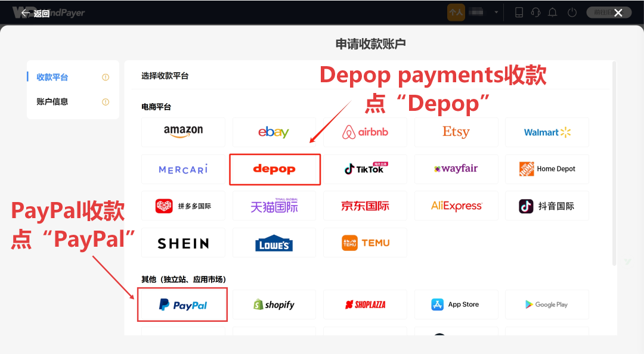Screen dimensions: 644x354
Task: Click the power logout icon
Action: (x=572, y=13)
